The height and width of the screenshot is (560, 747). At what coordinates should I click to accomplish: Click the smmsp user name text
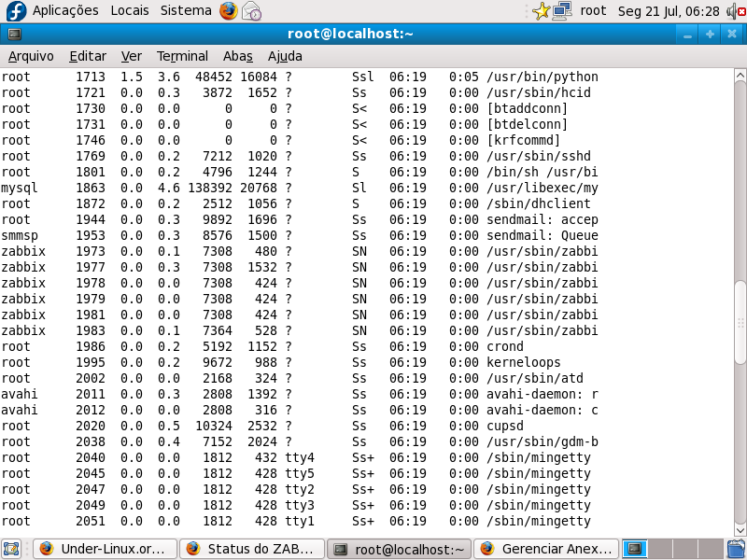pyautogui.click(x=19, y=236)
